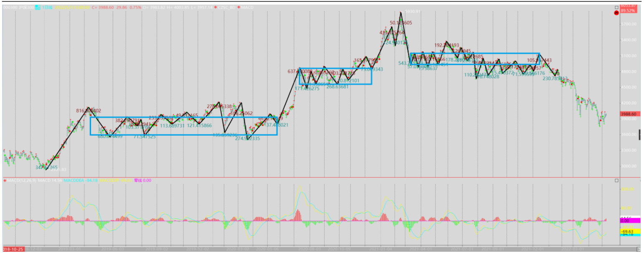Click the 3988.60 current price tag
The height and width of the screenshot is (253, 644).
628,114
